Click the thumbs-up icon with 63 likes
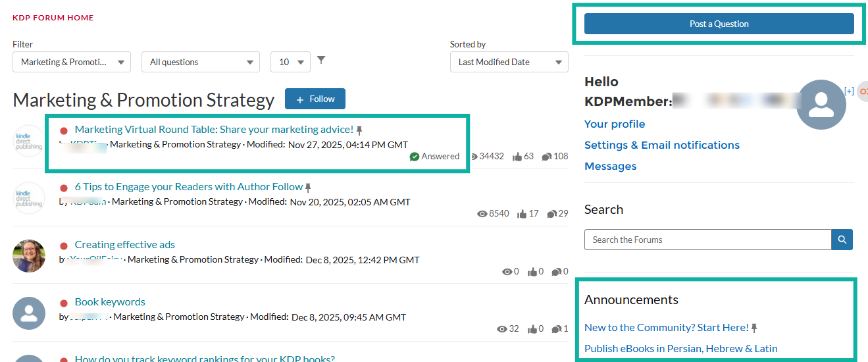Viewport: 868px width, 362px height. [517, 157]
